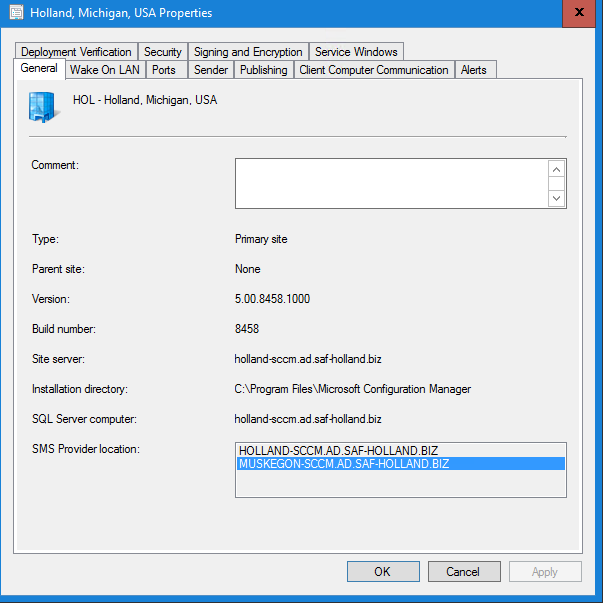Click the installation directory path text
The width and height of the screenshot is (603, 604).
point(353,389)
